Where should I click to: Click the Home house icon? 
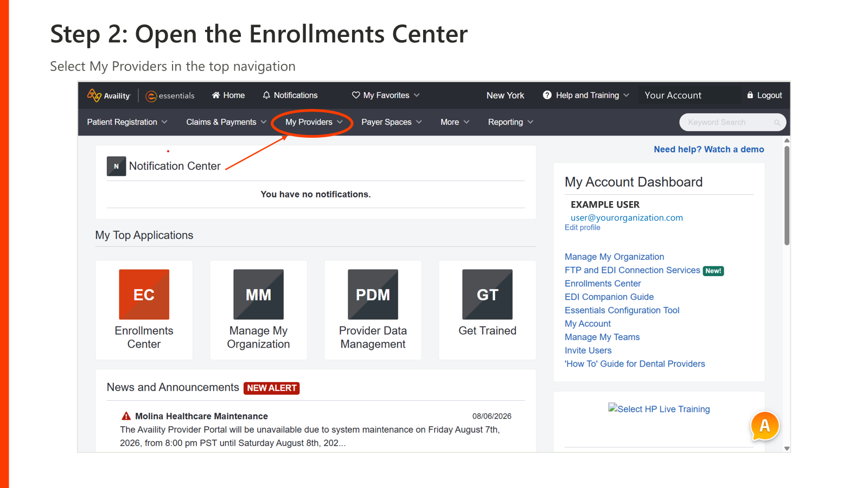tap(216, 95)
